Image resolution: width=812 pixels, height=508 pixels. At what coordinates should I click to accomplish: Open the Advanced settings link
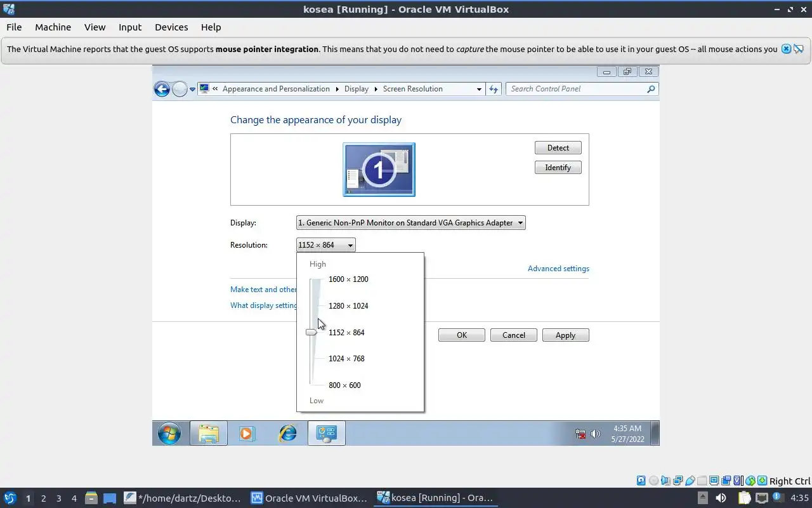tap(558, 269)
